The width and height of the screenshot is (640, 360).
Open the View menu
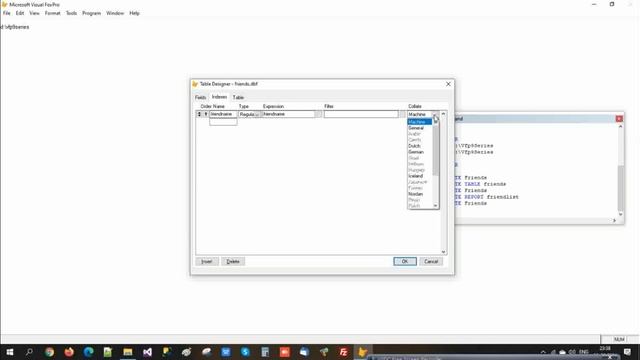34,13
